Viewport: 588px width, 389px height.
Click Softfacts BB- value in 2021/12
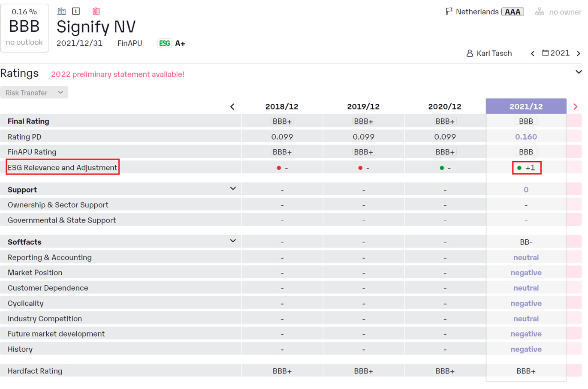coord(526,242)
